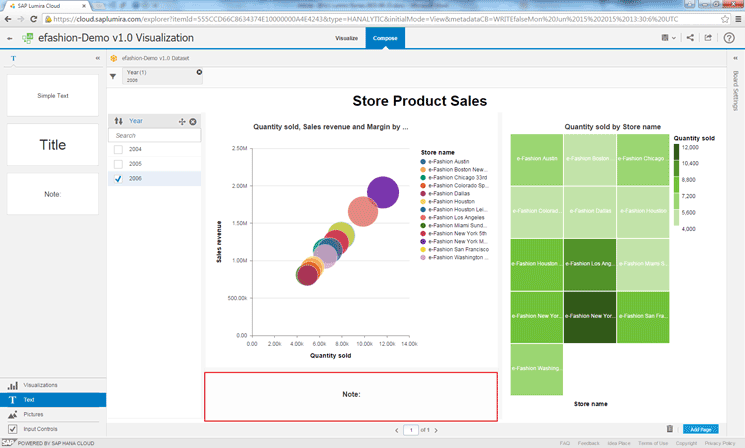
Task: Open the Copyright link
Action: coord(687,443)
